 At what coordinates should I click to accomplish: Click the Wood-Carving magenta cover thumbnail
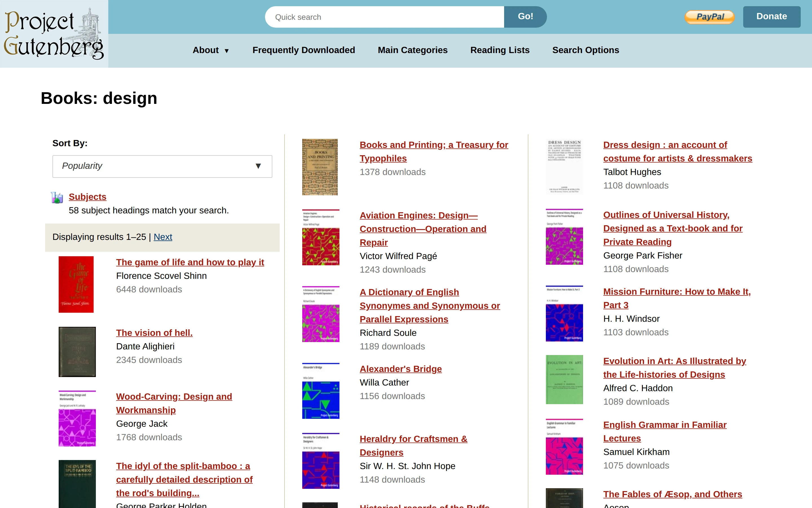click(77, 419)
